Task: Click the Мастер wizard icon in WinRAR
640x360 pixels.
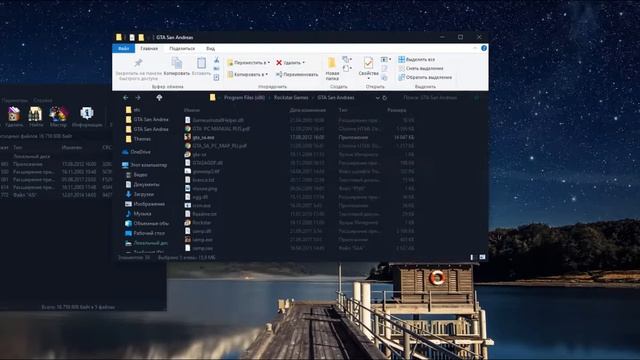Action: [x=58, y=113]
